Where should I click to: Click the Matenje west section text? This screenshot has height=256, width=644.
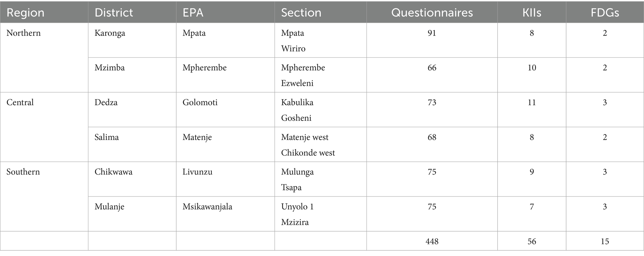305,137
